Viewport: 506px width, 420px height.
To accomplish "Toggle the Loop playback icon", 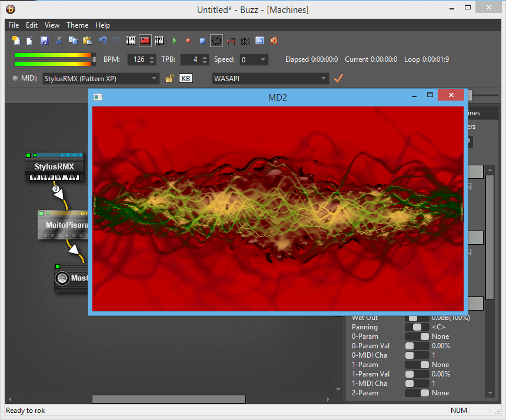I will [x=217, y=41].
